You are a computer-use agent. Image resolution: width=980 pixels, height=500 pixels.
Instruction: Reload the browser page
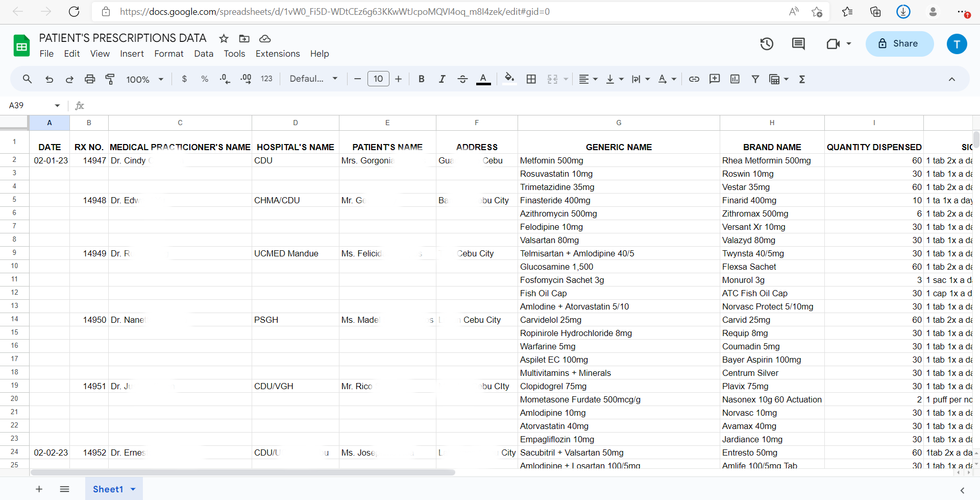pyautogui.click(x=74, y=12)
